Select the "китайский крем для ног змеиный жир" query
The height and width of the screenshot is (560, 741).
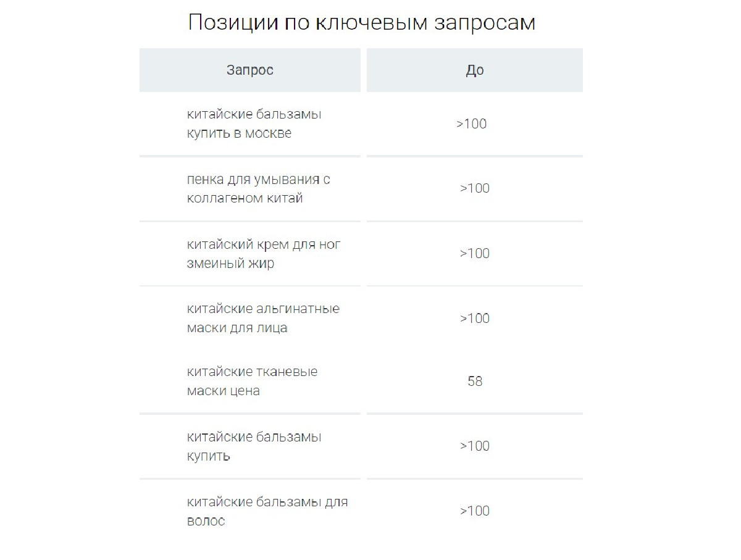point(264,254)
